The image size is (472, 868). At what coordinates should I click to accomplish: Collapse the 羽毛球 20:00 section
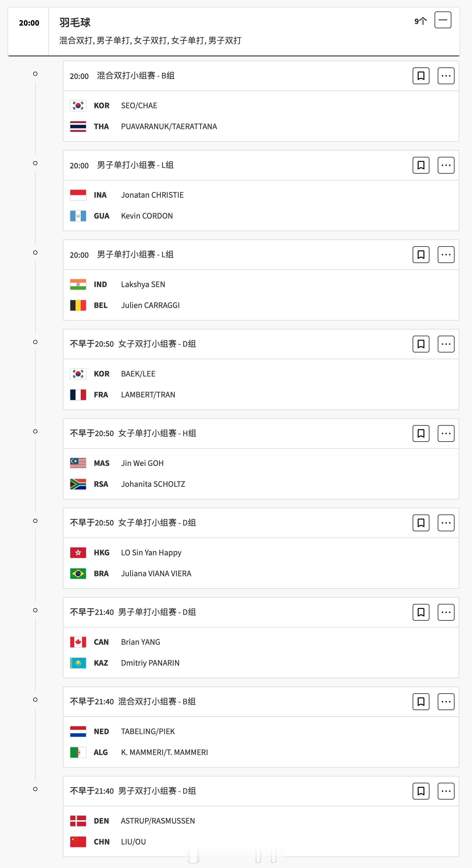click(x=443, y=20)
